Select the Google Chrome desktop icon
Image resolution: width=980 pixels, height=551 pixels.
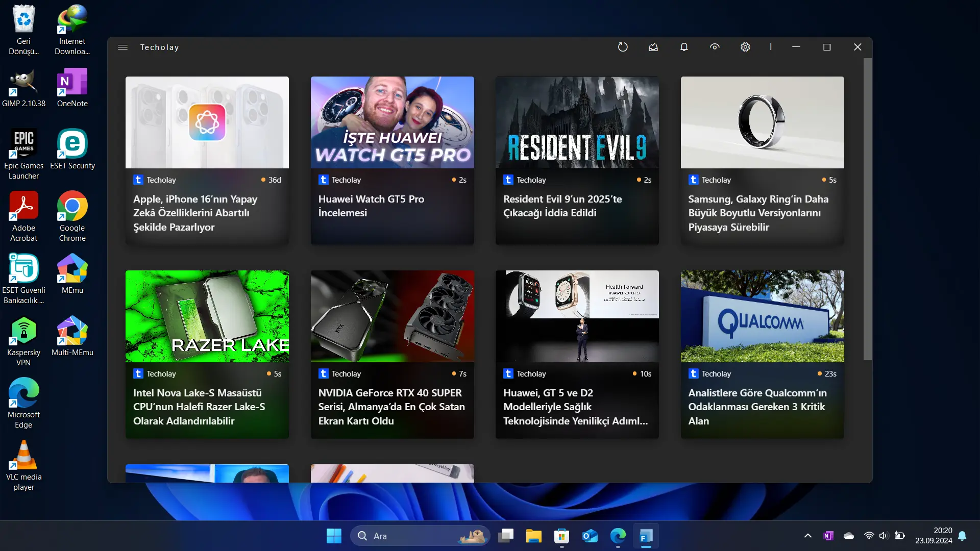72,216
